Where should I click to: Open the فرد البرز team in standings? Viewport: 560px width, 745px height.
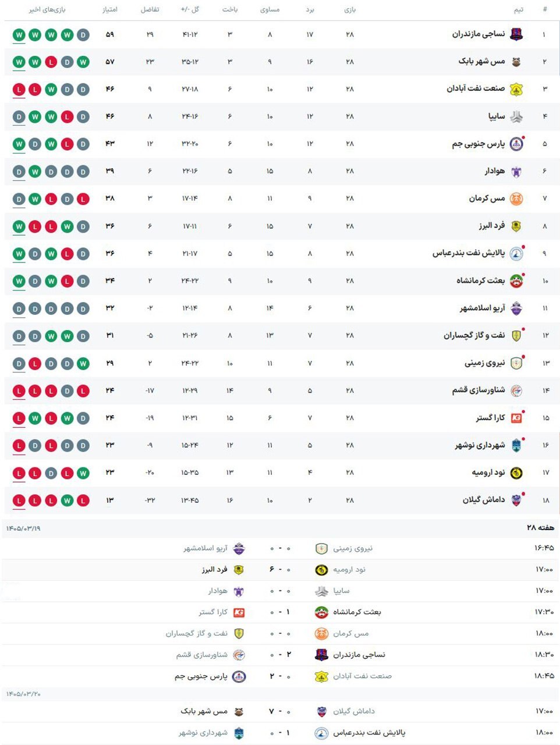(492, 226)
